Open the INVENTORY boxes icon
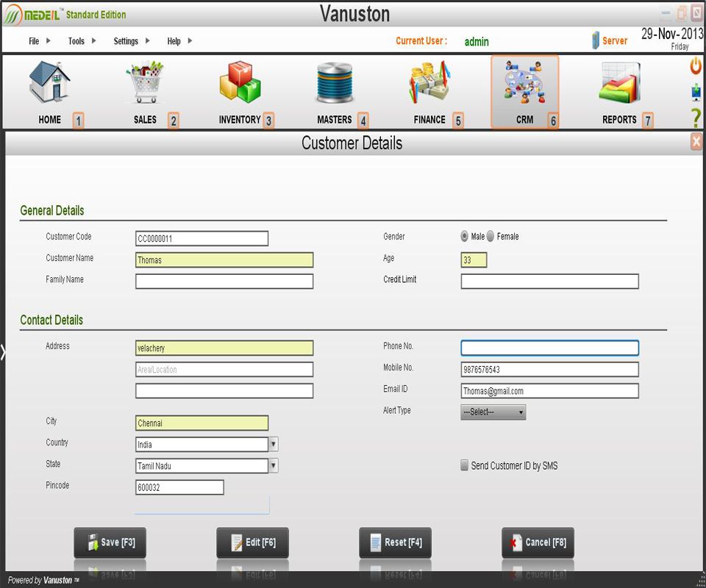The image size is (706, 588). pos(240,82)
